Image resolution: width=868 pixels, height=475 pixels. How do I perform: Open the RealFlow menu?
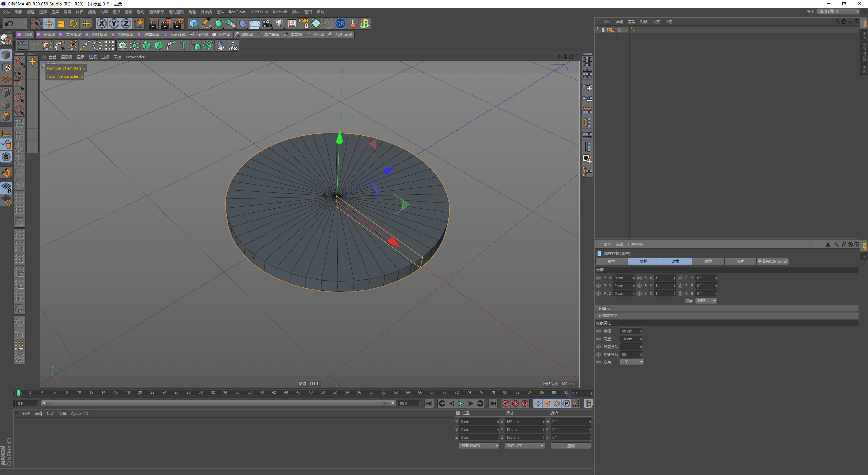[236, 12]
